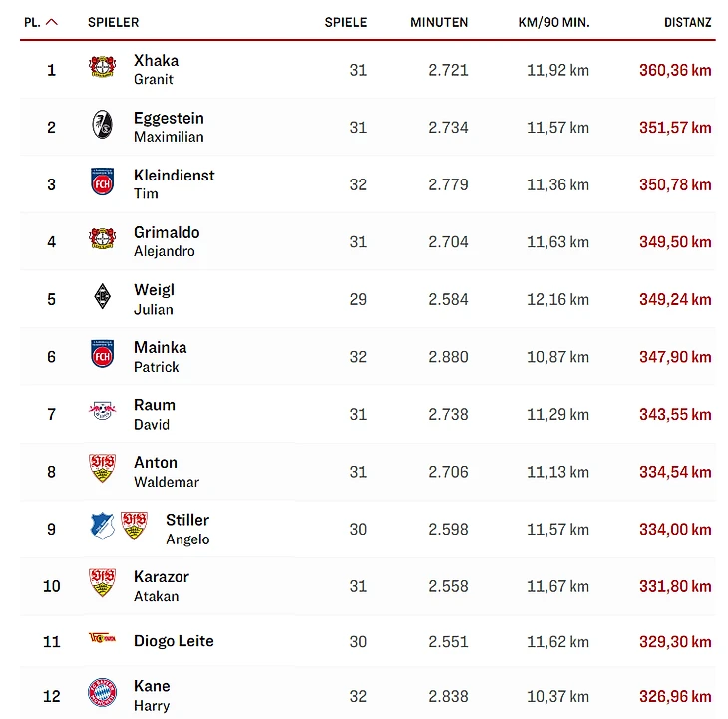Click the SPIELER column header
The height and width of the screenshot is (719, 728).
pos(113,22)
